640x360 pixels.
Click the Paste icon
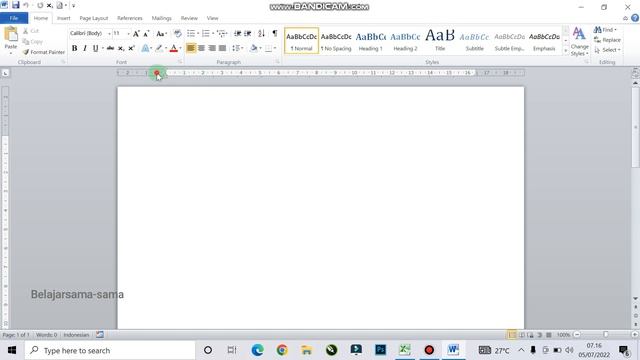click(x=11, y=34)
